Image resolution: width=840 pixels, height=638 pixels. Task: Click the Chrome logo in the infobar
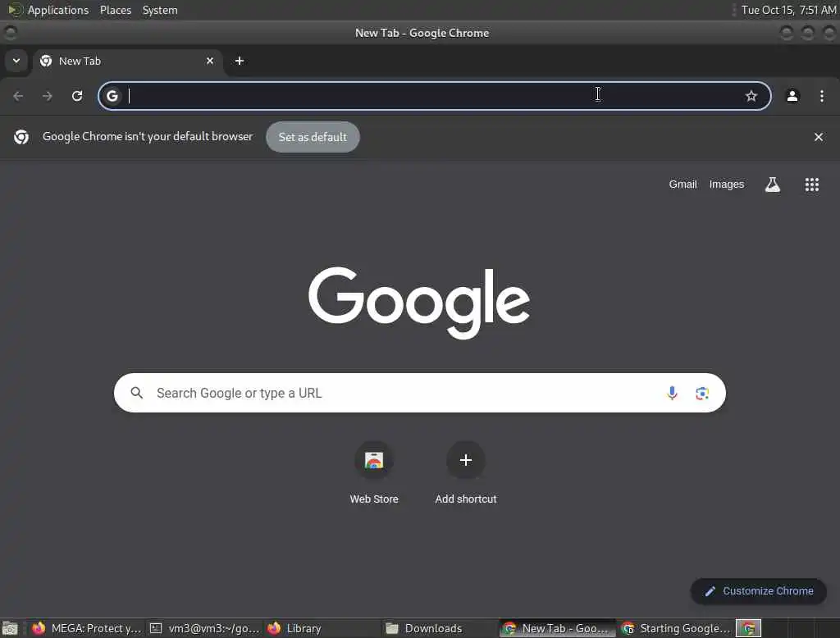(21, 137)
